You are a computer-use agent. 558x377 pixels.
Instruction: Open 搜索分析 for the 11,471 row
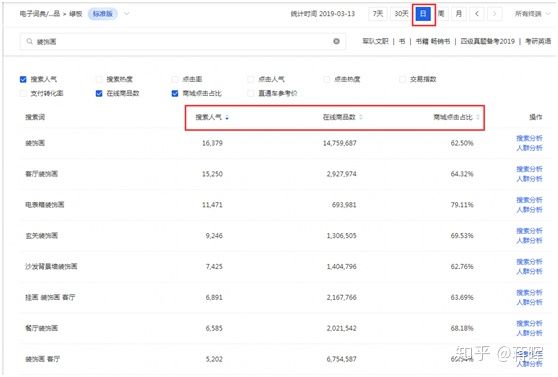click(x=529, y=200)
